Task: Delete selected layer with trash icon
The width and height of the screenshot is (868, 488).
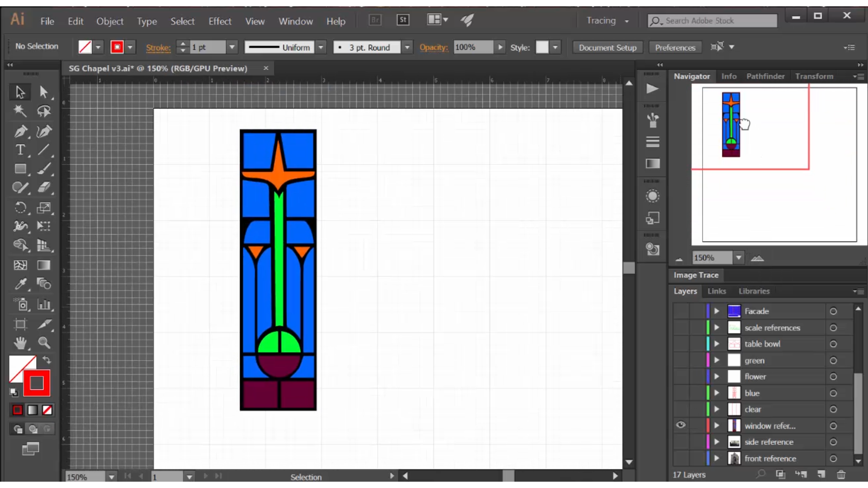Action: pyautogui.click(x=841, y=474)
